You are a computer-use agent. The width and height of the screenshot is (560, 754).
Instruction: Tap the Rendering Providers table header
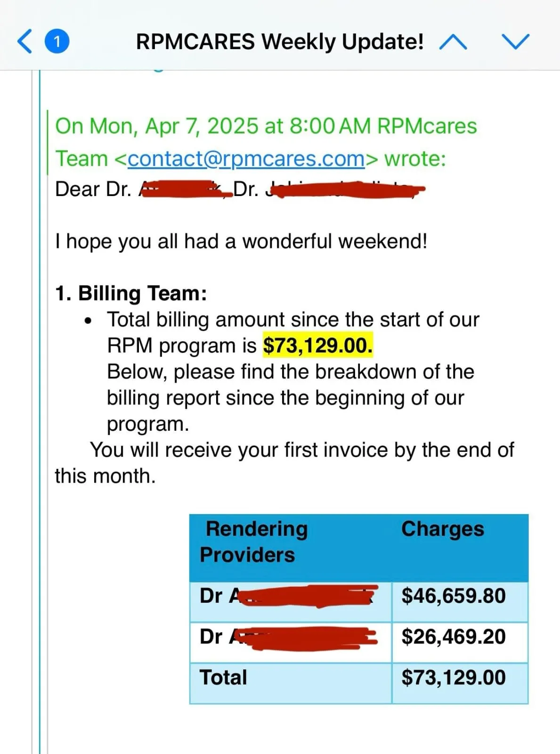pos(291,548)
